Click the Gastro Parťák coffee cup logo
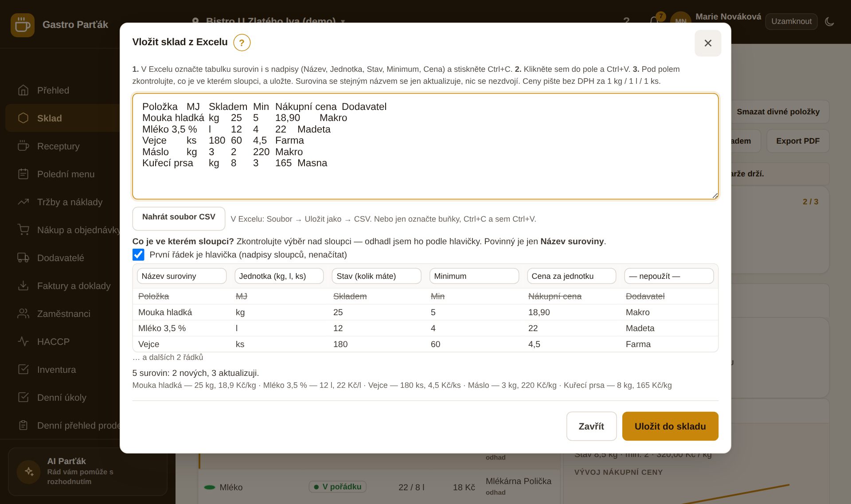The width and height of the screenshot is (851, 504). [x=23, y=25]
